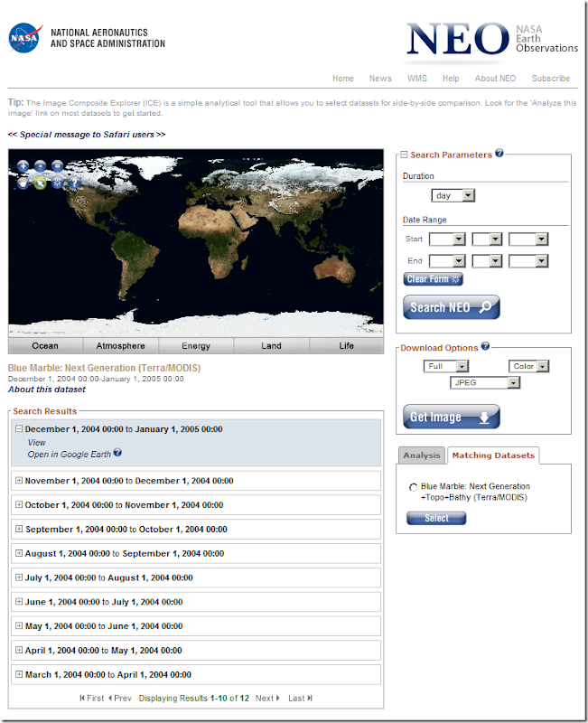588x723 pixels.
Task: Expand the September 1, 2004 result
Action: (19, 529)
